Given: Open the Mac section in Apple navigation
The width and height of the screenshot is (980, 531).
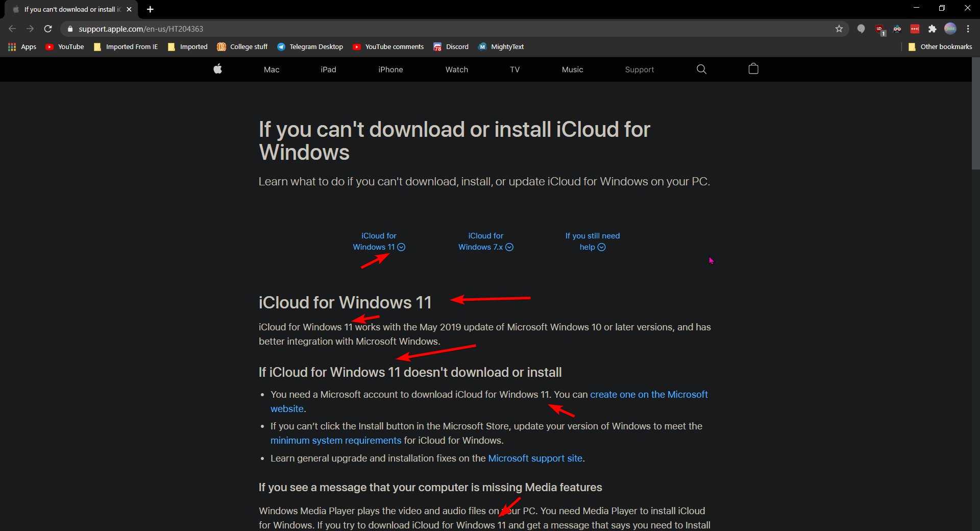Looking at the screenshot, I should 272,69.
